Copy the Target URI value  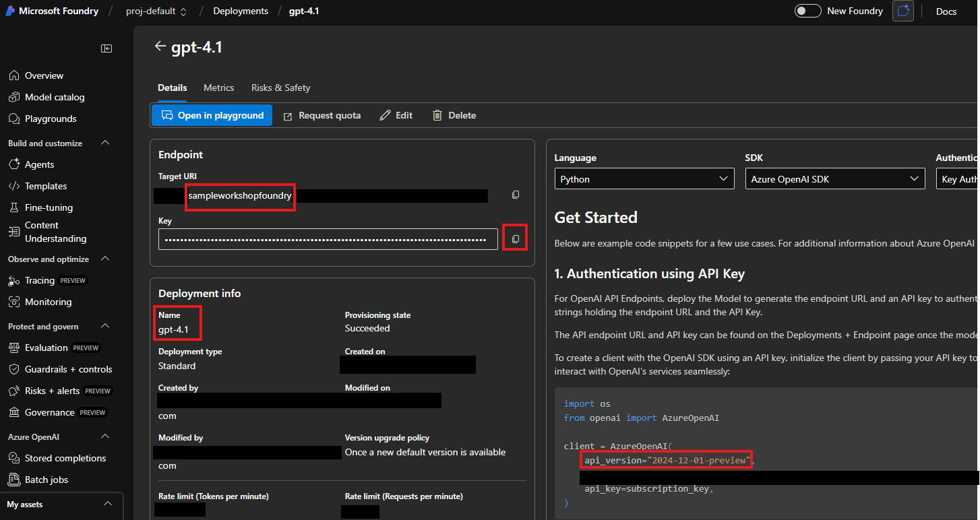click(516, 195)
